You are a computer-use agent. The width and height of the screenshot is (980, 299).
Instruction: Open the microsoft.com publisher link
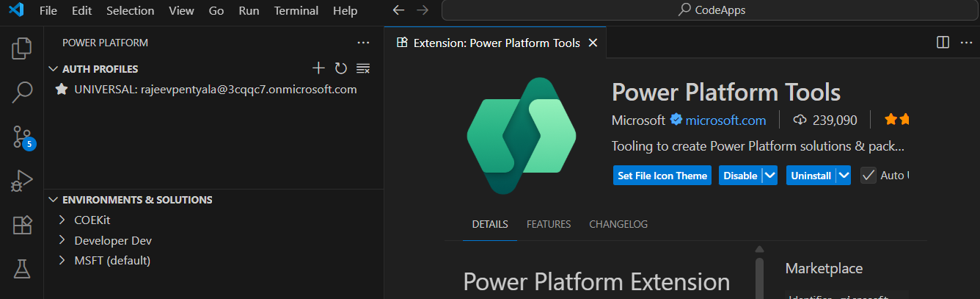click(725, 120)
